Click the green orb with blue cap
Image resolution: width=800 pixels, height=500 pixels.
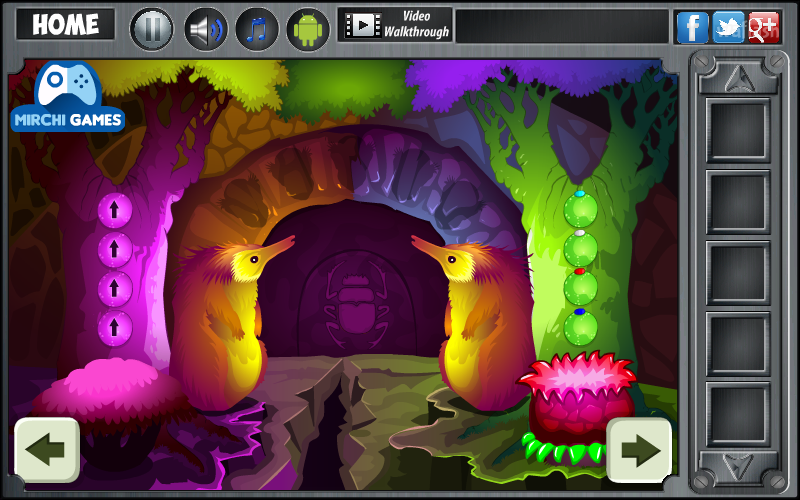[581, 327]
